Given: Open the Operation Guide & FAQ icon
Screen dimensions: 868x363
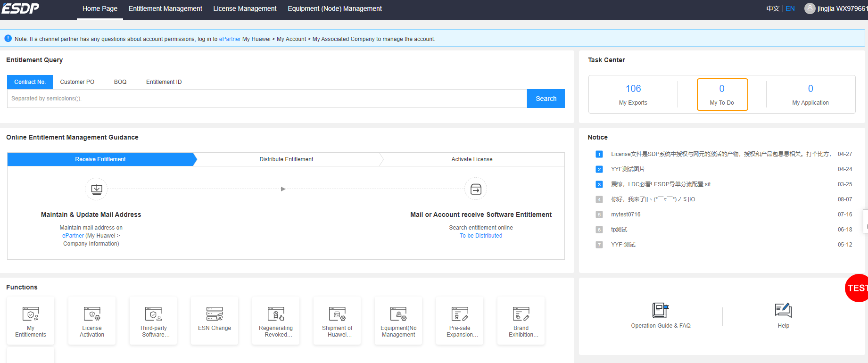Looking at the screenshot, I should [661, 311].
